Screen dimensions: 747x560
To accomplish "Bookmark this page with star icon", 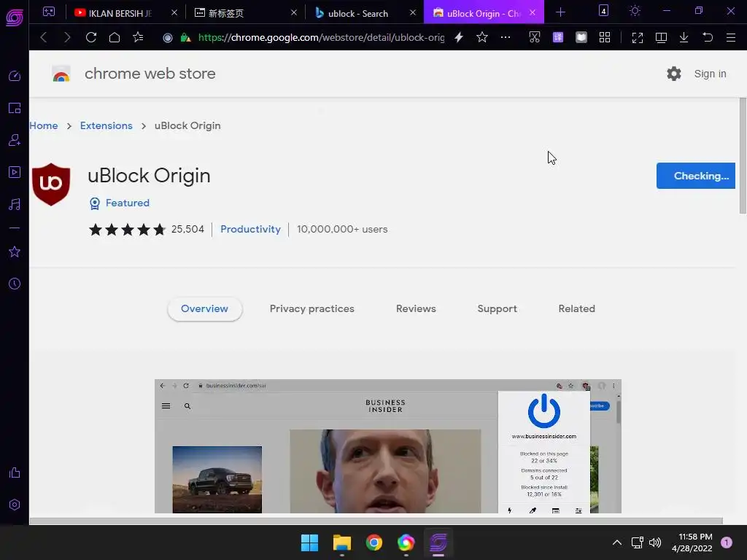I will click(x=482, y=37).
